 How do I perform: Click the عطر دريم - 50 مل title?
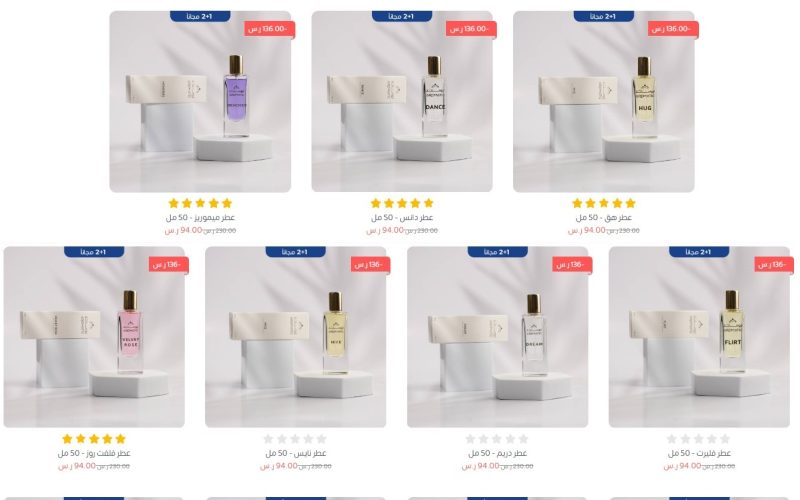[497, 453]
